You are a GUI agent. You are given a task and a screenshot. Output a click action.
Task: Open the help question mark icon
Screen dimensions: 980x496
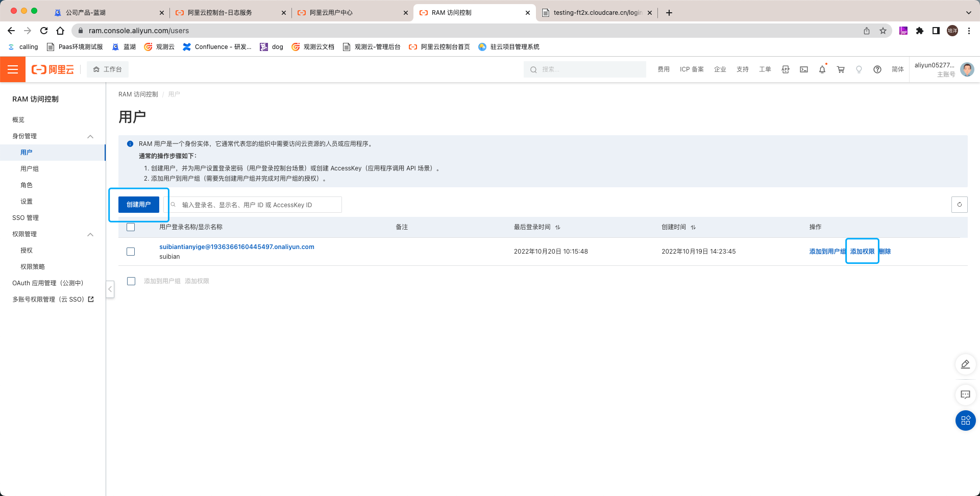(x=877, y=69)
